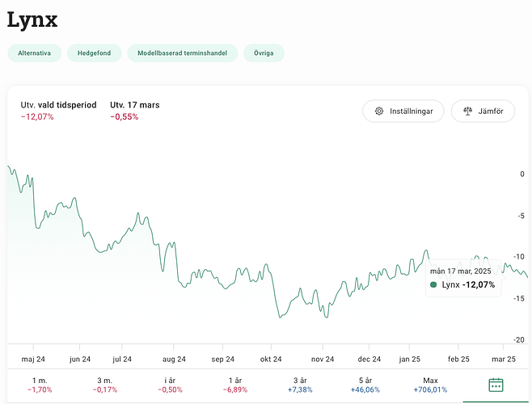Screen dimensions: 532x404
Task: Select the 3 år period tab
Action: (300, 385)
